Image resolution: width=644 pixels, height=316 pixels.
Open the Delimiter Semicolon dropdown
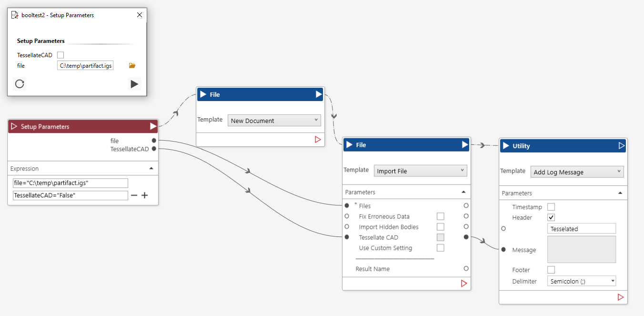pyautogui.click(x=582, y=281)
